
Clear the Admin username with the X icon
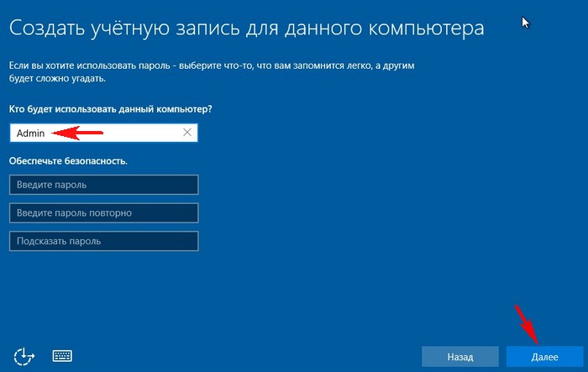coord(187,133)
